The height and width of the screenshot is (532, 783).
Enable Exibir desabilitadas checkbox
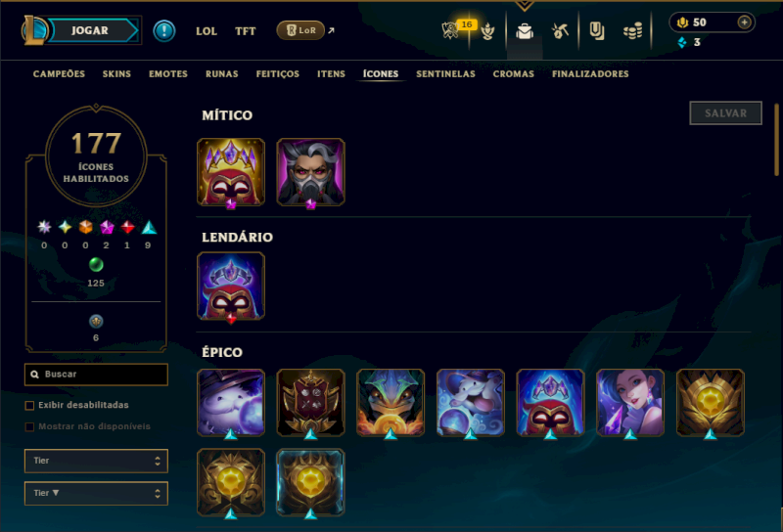click(29, 405)
